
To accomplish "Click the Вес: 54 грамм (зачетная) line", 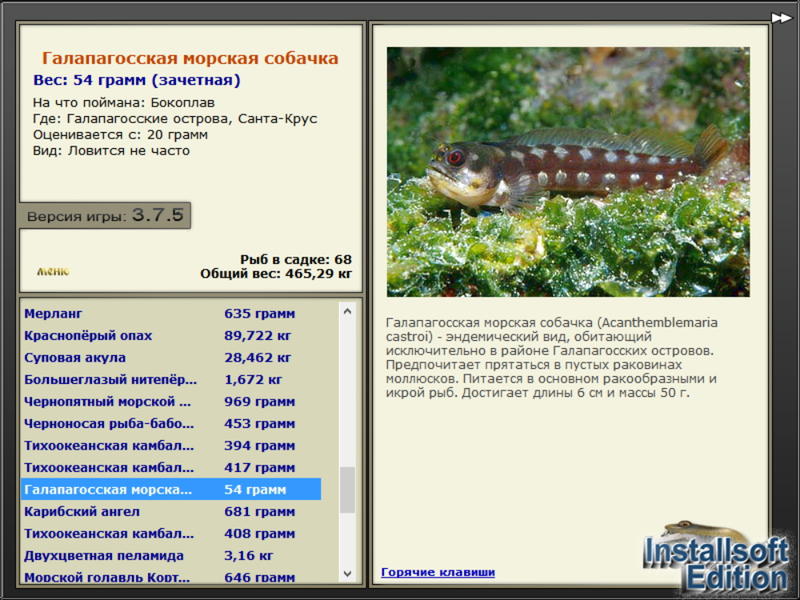I will pyautogui.click(x=137, y=80).
